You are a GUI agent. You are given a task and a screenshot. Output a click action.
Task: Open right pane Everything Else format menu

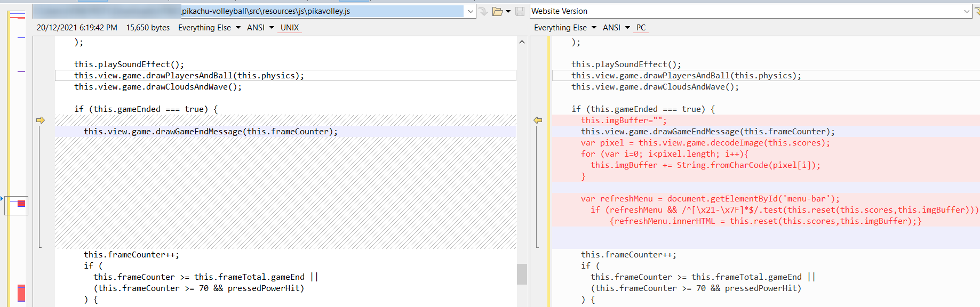tap(565, 28)
